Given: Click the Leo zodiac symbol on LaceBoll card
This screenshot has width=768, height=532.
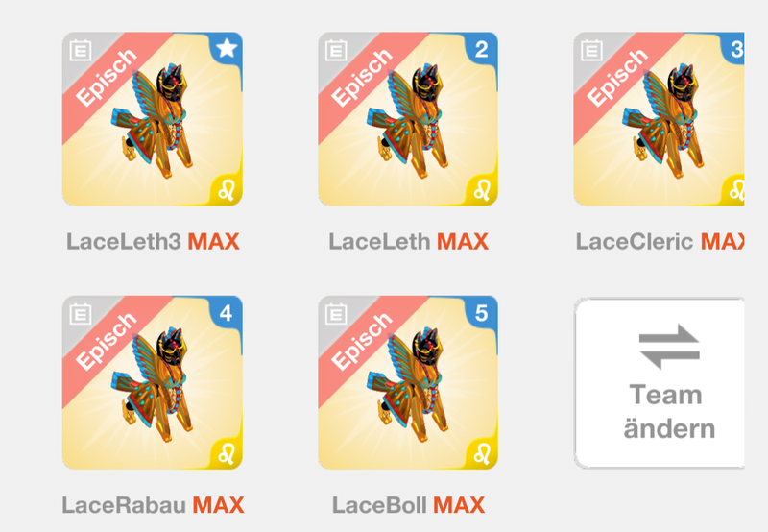Looking at the screenshot, I should [x=483, y=453].
